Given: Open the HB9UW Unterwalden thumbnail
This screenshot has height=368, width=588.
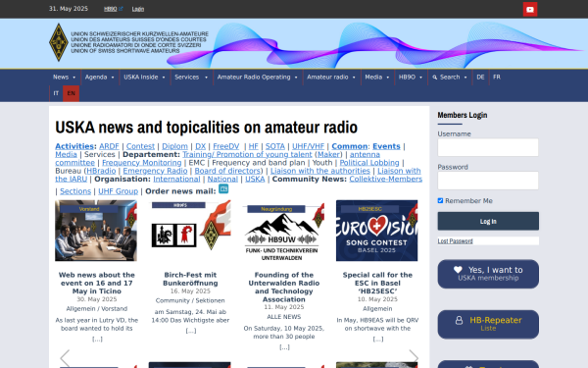Looking at the screenshot, I should 283,231.
